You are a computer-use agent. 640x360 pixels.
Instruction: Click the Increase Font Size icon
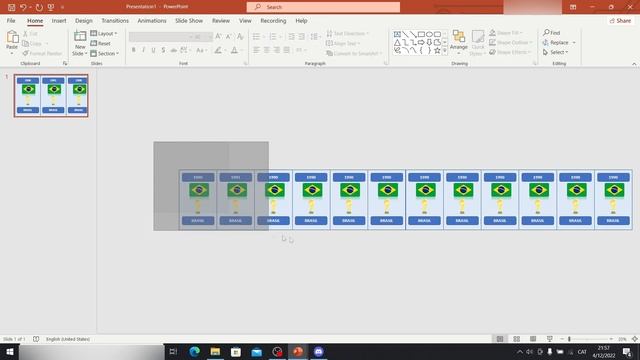click(x=218, y=37)
